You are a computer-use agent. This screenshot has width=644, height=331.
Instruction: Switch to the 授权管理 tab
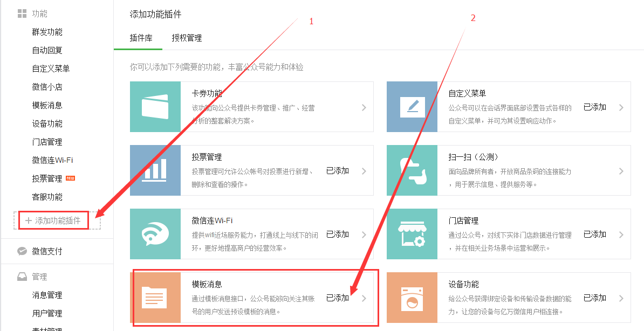pos(187,38)
